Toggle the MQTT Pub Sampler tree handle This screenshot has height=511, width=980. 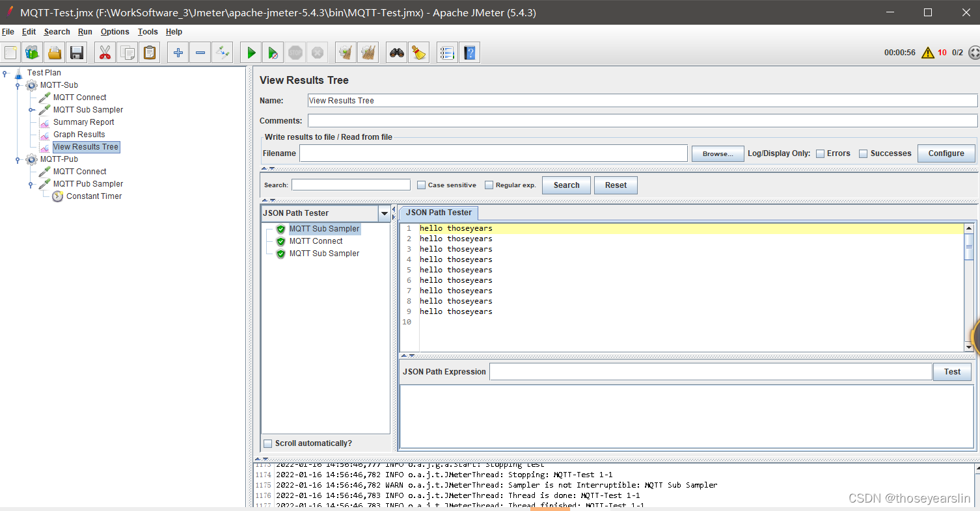[31, 184]
